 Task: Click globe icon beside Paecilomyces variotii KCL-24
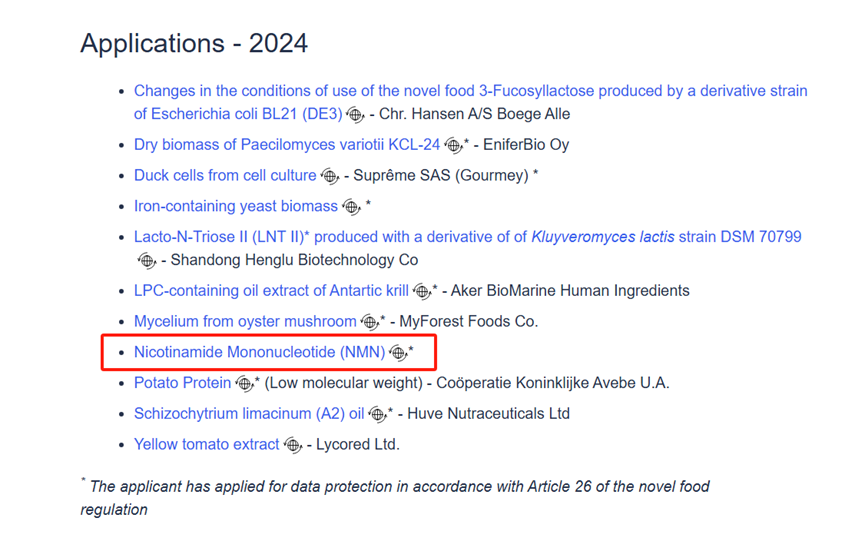(x=453, y=146)
